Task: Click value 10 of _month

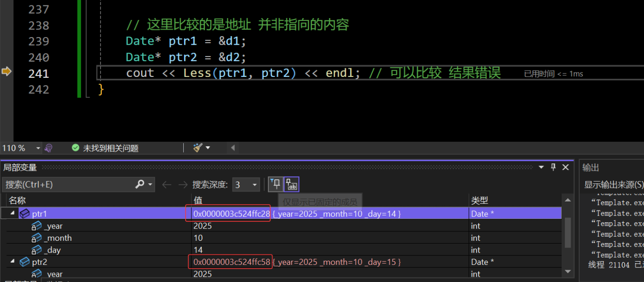Action: pyautogui.click(x=198, y=238)
